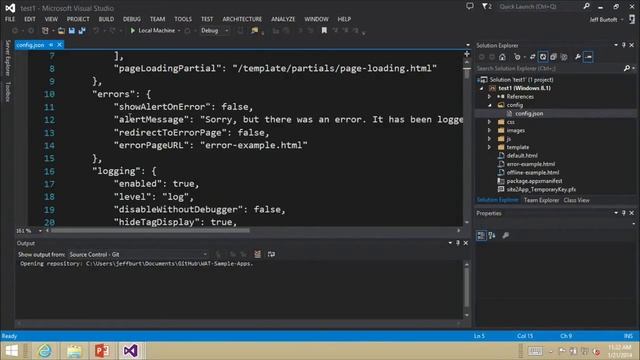Select package.appxmanifest in Solution Explorer
The image size is (640, 360).
pyautogui.click(x=534, y=181)
